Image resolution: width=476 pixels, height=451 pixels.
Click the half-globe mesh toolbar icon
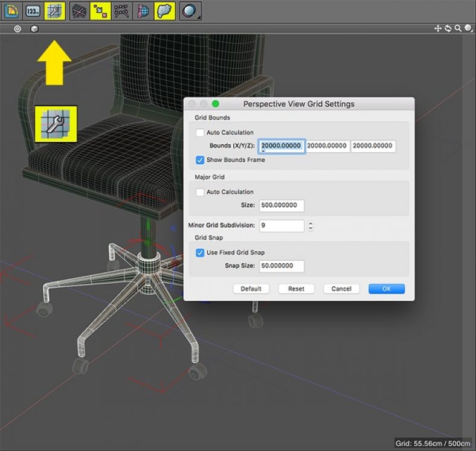pos(143,11)
